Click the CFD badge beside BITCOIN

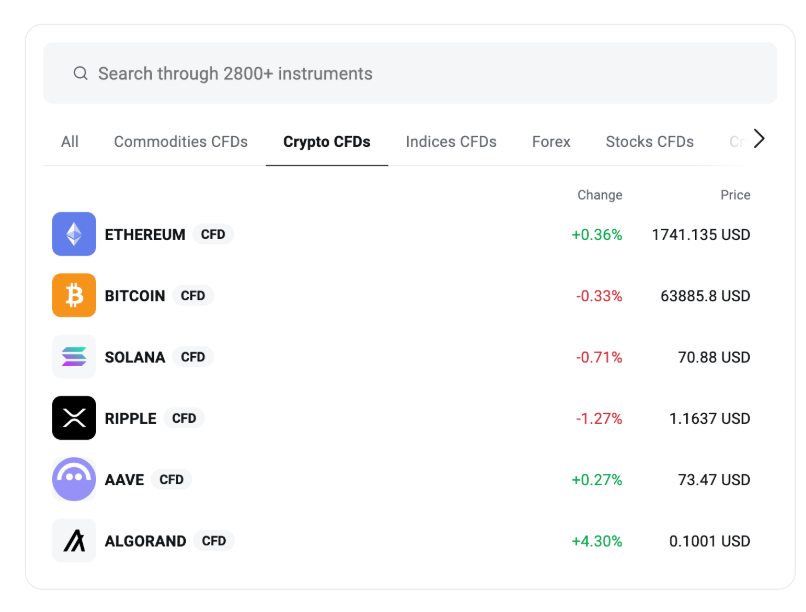click(x=193, y=295)
